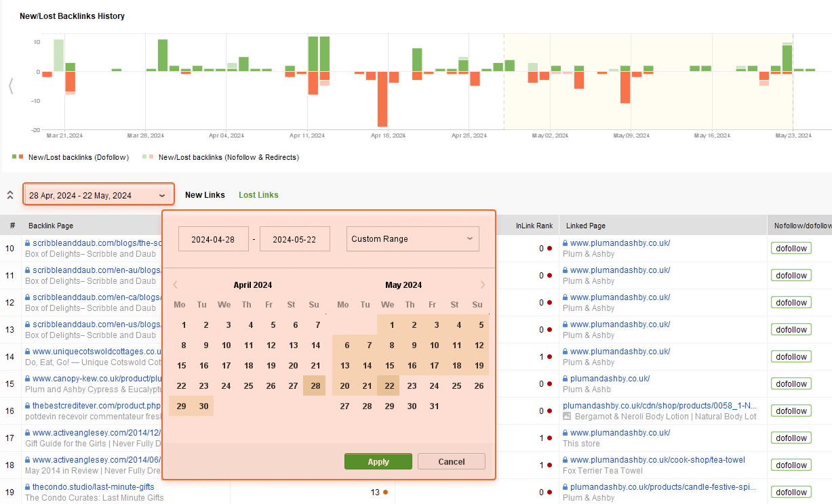Click lock icon beside thecondo.studio link
The width and height of the screenshot is (832, 504).
click(28, 487)
